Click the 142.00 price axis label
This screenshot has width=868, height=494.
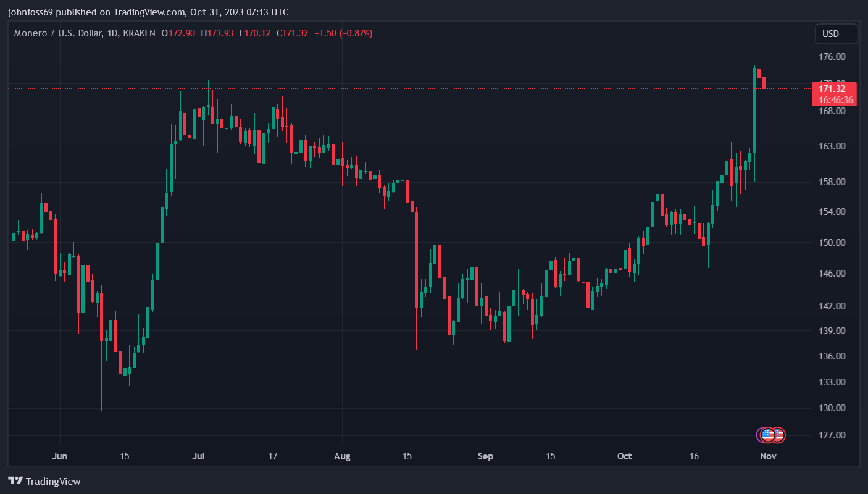point(832,306)
